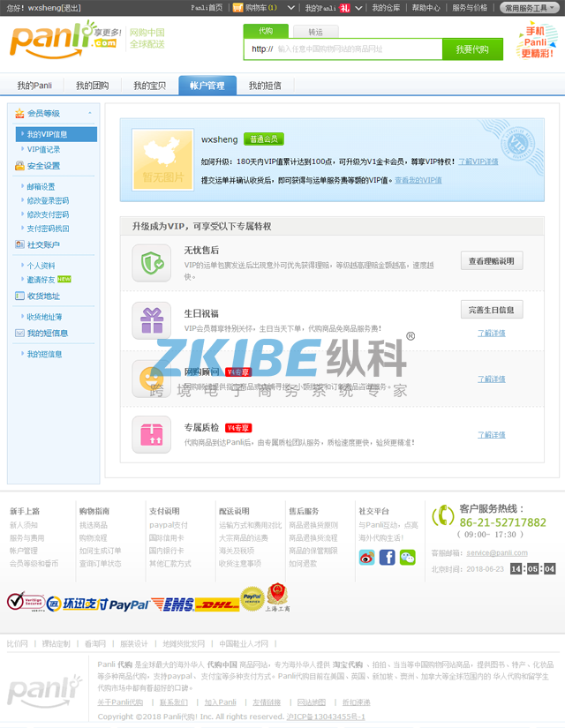The height and width of the screenshot is (728, 565).
Task: Click the 上海工商 emblem
Action: [277, 597]
